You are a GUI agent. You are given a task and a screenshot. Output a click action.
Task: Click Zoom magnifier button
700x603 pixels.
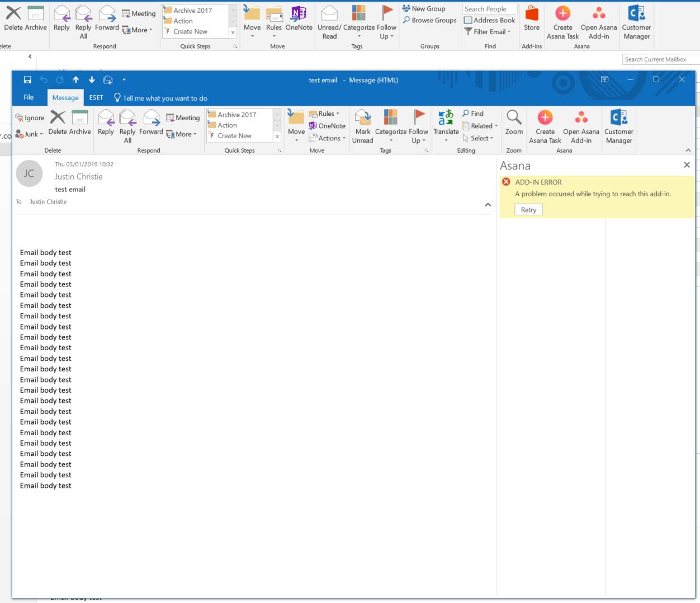514,123
